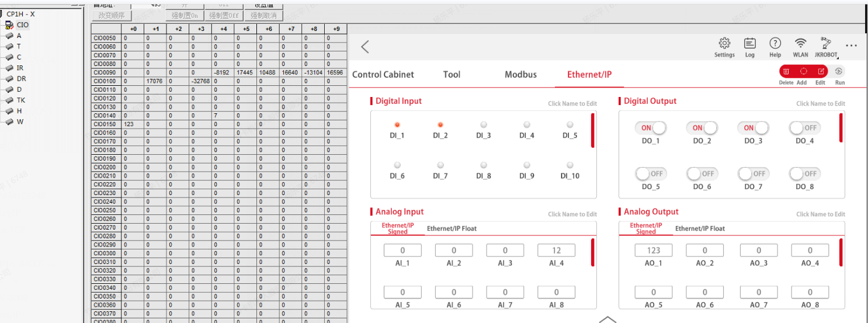868x323 pixels.
Task: Turn off the DO_1 switch
Action: click(x=651, y=128)
